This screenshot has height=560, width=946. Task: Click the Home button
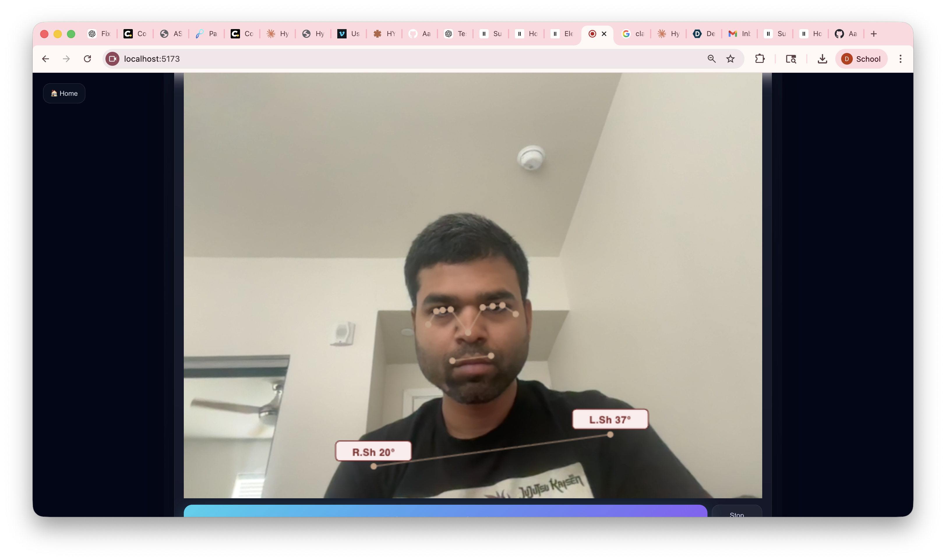pos(64,93)
